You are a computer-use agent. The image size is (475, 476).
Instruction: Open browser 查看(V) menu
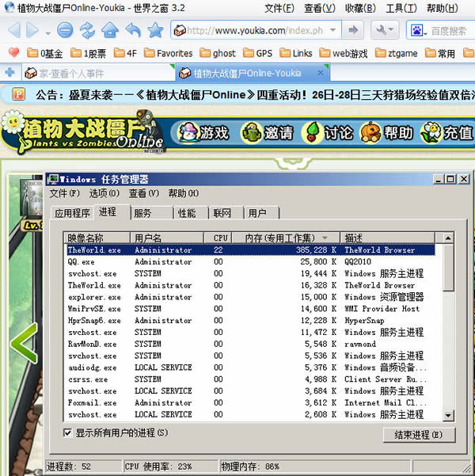[x=320, y=8]
